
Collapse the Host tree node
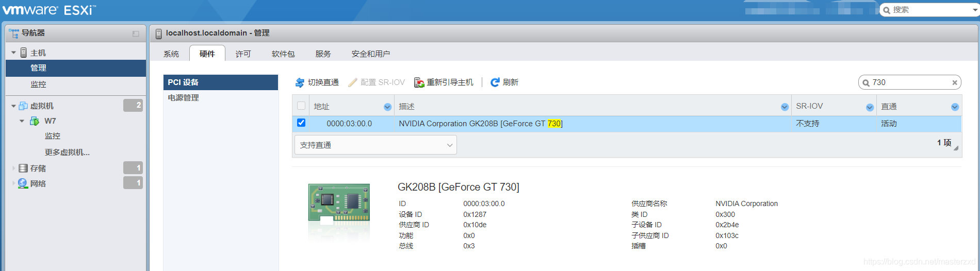13,53
